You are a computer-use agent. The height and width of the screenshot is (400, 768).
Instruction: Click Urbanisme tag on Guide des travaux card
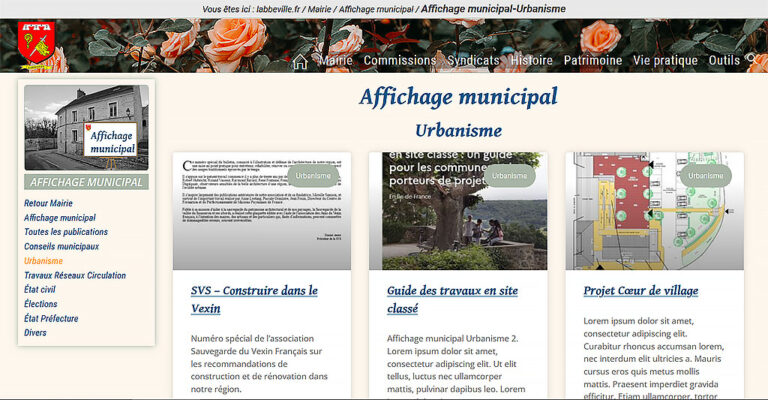tap(509, 176)
